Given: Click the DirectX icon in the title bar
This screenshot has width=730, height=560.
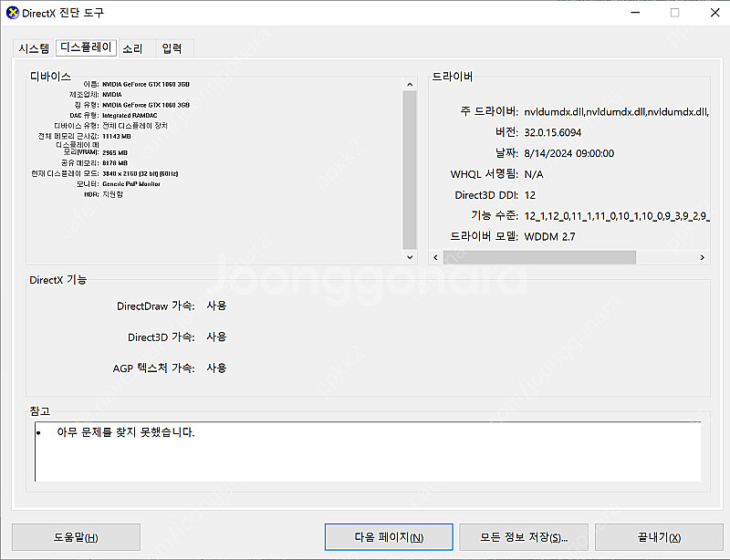Looking at the screenshot, I should pos(12,13).
